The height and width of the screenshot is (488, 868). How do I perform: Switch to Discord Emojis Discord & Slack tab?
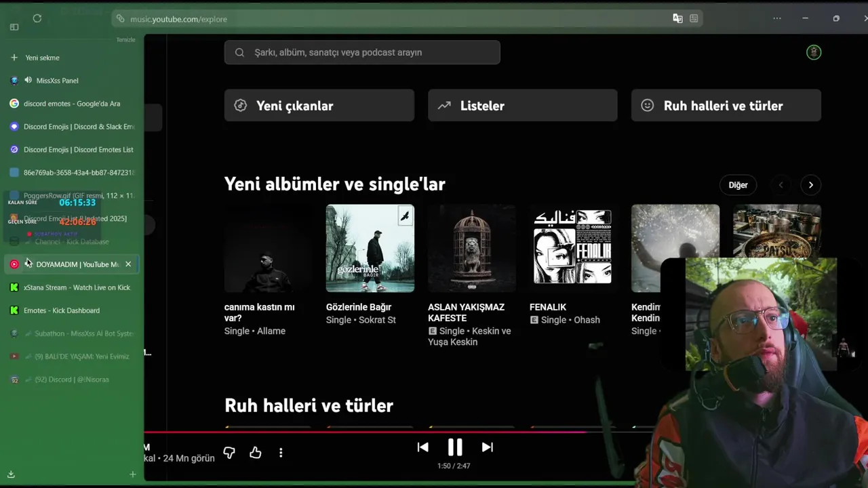(x=72, y=127)
